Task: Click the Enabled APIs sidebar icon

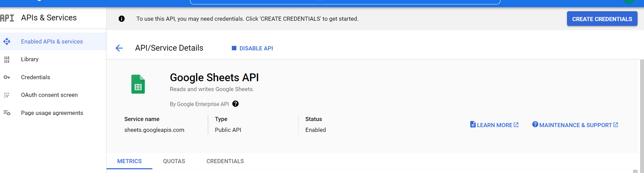Action: (7, 41)
